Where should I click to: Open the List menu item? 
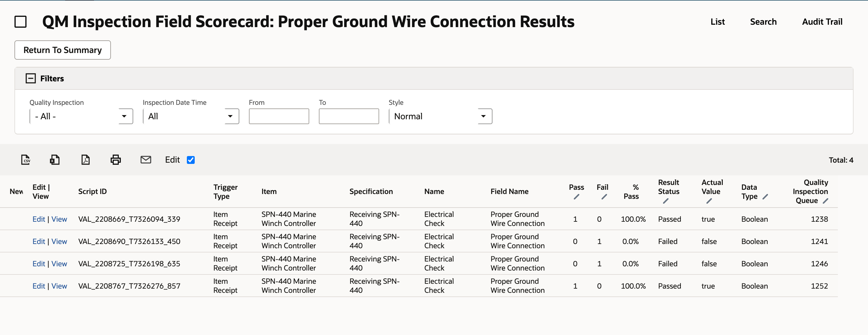click(x=717, y=22)
